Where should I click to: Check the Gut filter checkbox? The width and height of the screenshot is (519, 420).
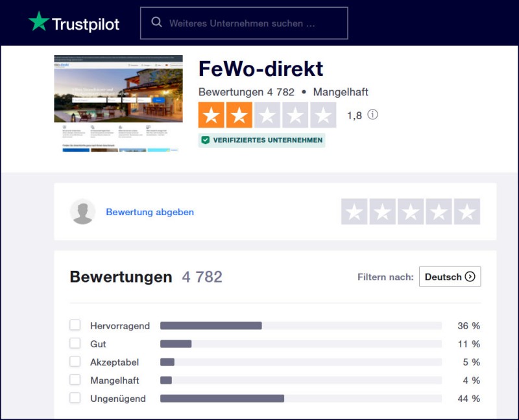pyautogui.click(x=75, y=344)
